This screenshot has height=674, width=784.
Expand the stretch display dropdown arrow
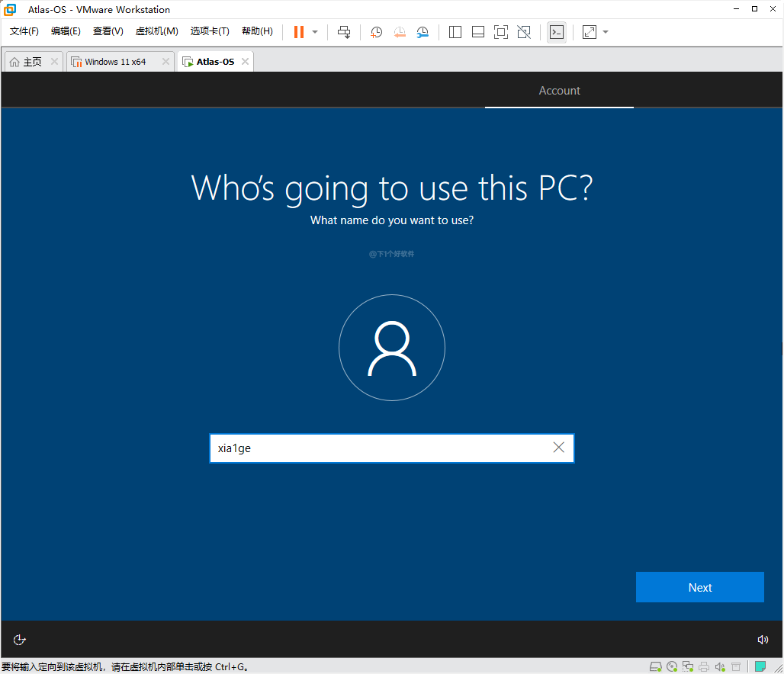(x=606, y=32)
